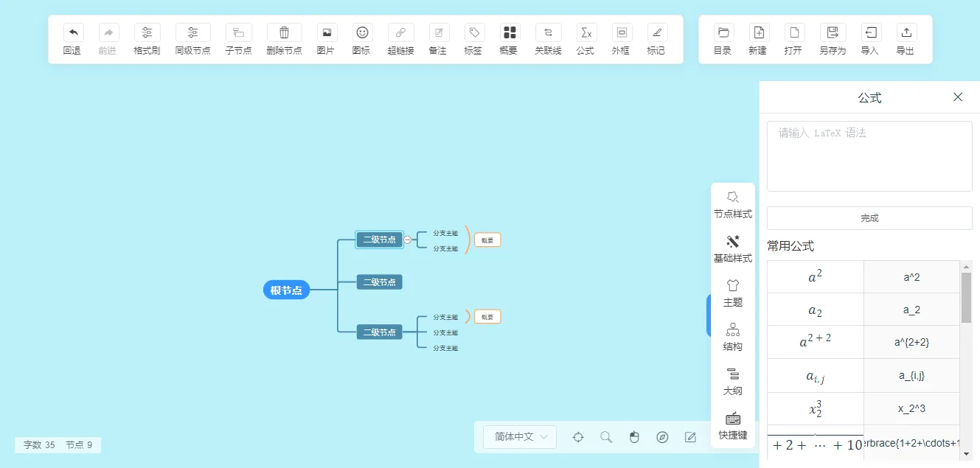980x468 pixels.
Task: Export the map with 导出 icon
Action: (906, 32)
